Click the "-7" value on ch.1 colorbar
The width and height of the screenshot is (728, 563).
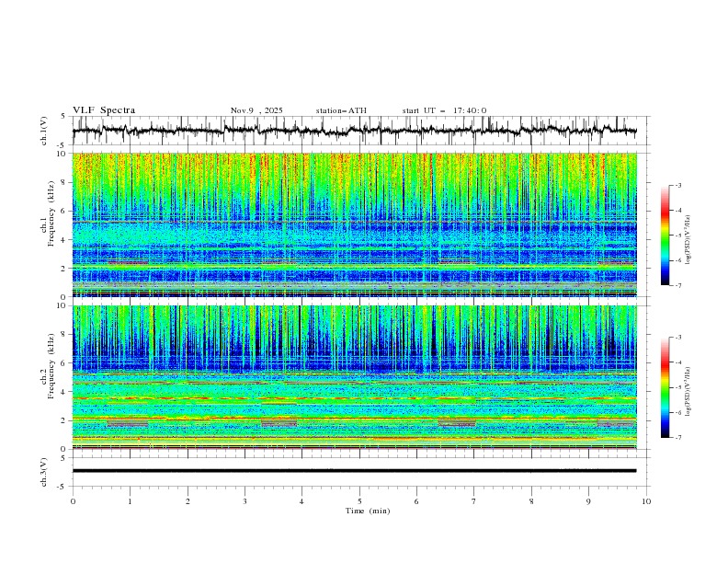(677, 285)
